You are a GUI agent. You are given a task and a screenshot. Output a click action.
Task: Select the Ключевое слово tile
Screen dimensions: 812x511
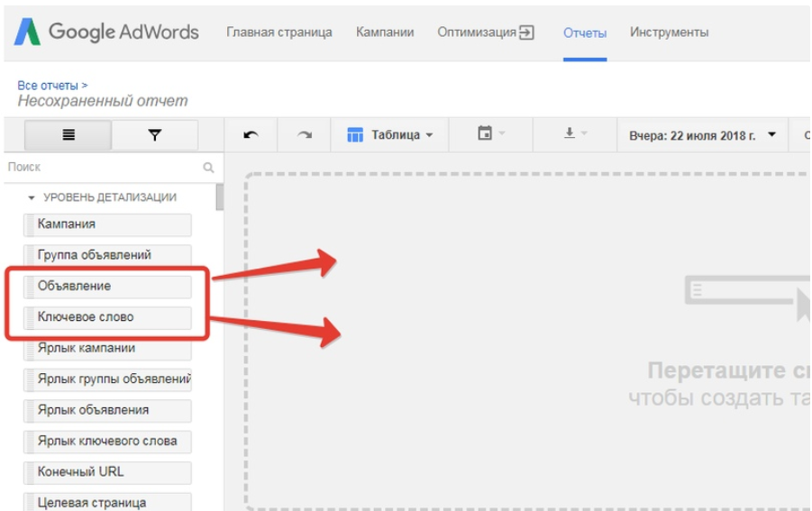(108, 317)
